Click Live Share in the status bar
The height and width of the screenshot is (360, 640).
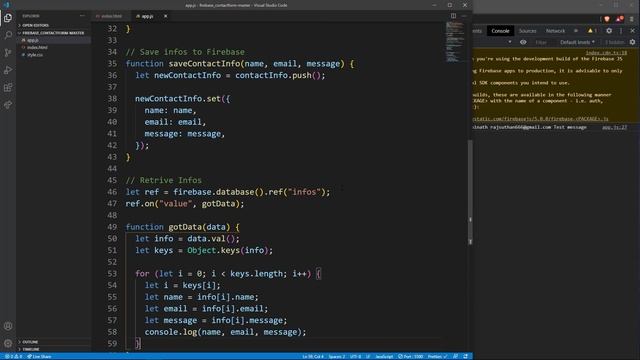[x=39, y=356]
